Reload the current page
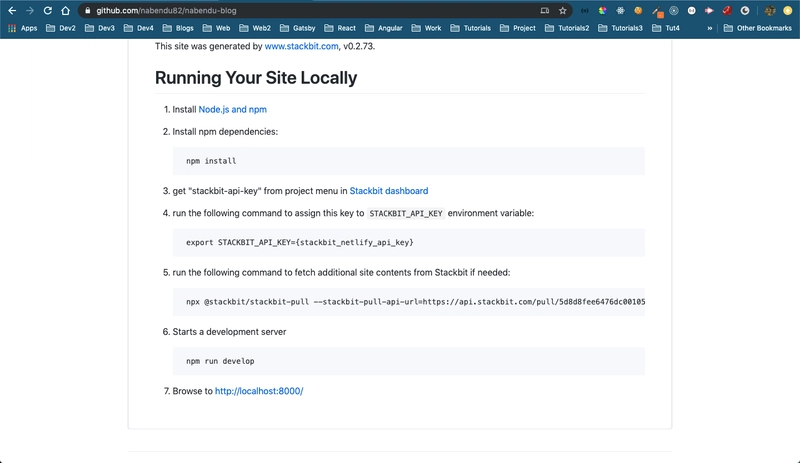This screenshot has width=800, height=463. 47,10
